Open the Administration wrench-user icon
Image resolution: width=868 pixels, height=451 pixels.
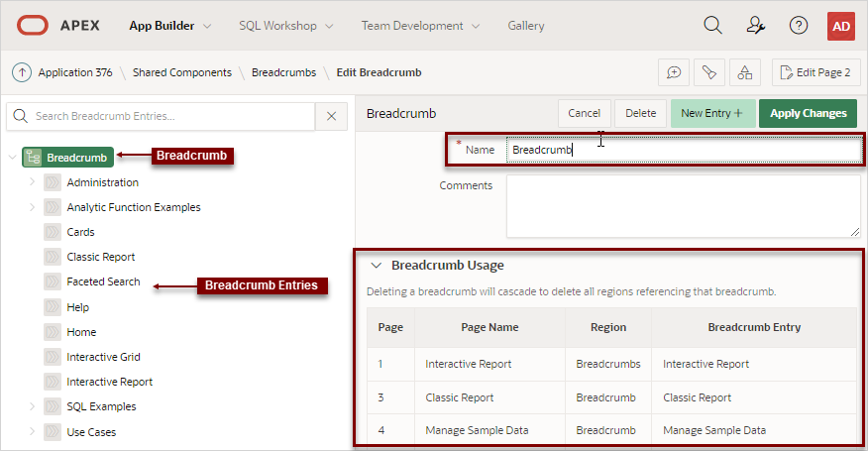coord(756,26)
